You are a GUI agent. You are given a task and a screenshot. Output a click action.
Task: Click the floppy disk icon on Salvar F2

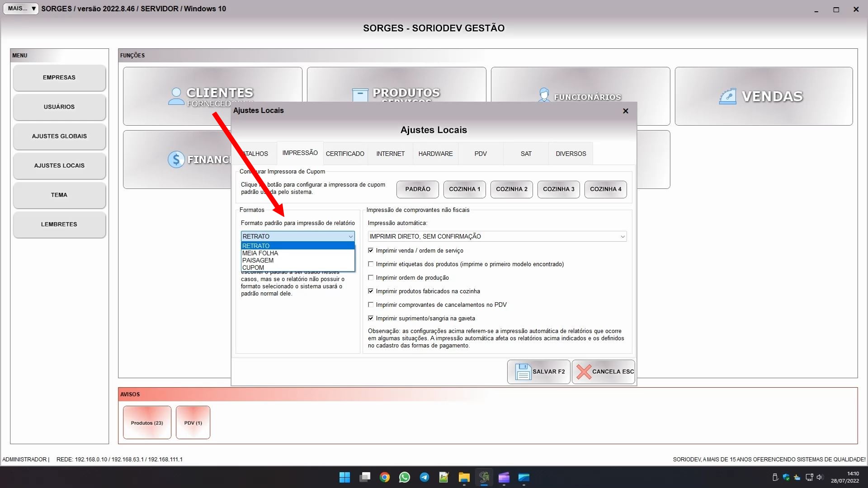(x=523, y=372)
